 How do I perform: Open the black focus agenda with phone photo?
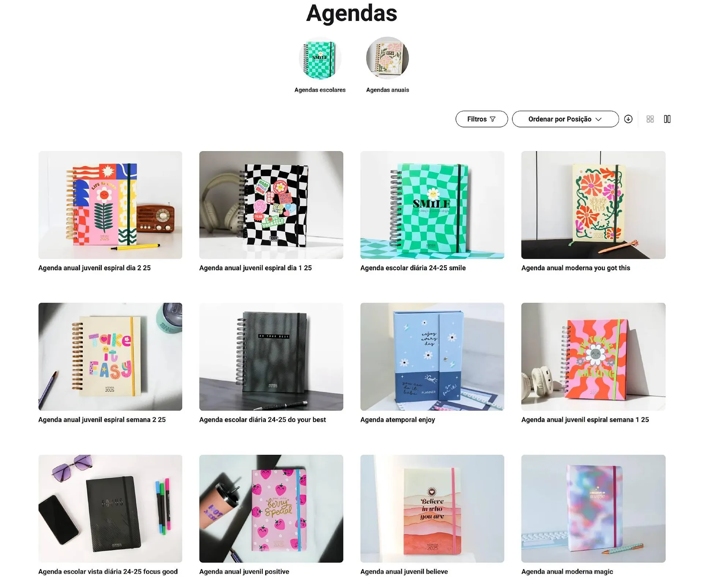(x=110, y=509)
